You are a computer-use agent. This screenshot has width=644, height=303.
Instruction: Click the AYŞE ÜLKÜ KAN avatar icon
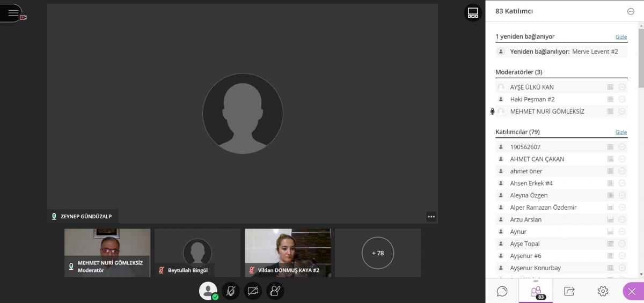click(501, 87)
